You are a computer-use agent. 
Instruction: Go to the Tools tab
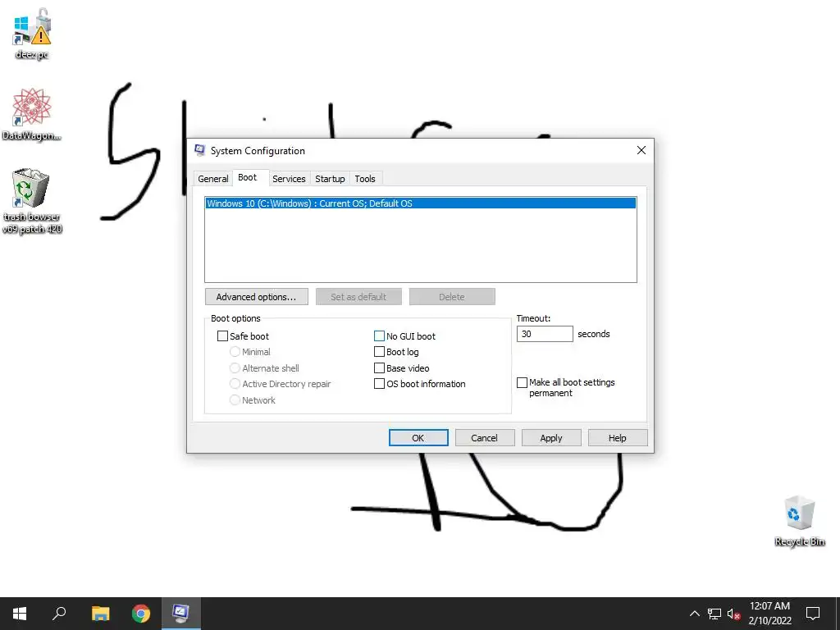point(365,179)
